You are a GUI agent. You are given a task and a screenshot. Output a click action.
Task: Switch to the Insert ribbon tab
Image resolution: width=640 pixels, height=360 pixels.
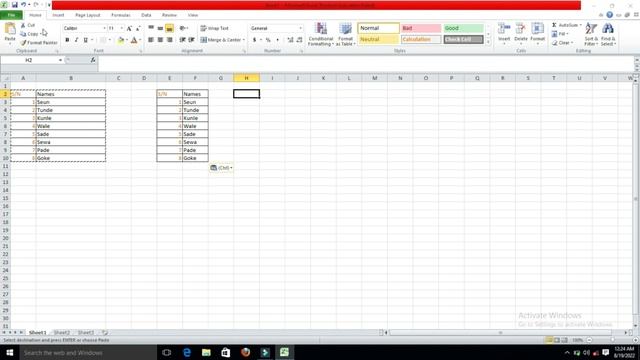tap(58, 15)
